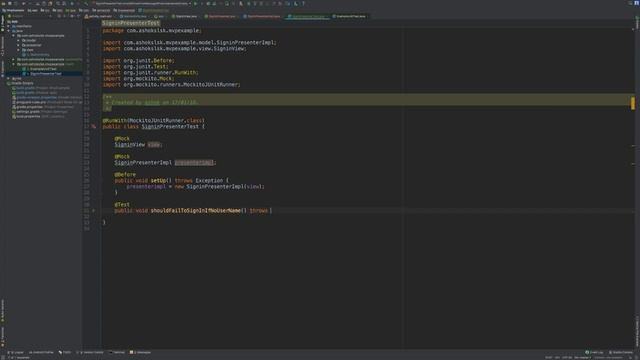The width and height of the screenshot is (640, 360).
Task: Open the run configuration dropdown in toolbar
Action: click(x=142, y=3)
